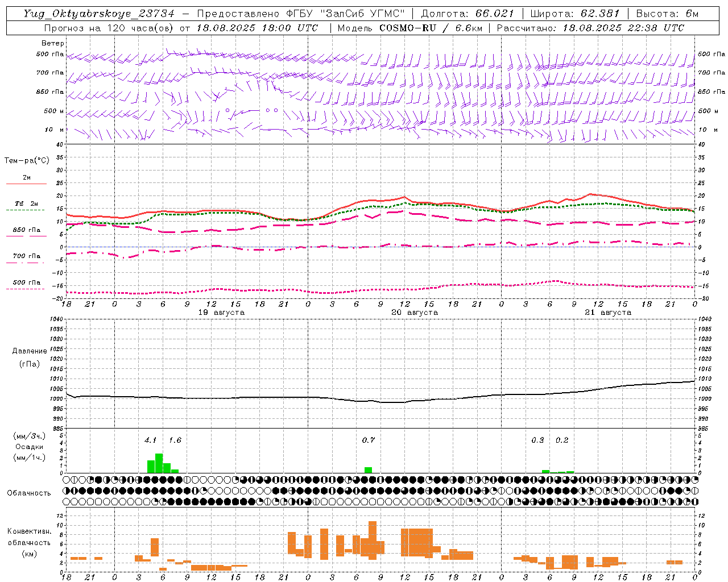Click the 500 гПа temperature legend label
Screen dimensions: 728x582
click(x=27, y=282)
